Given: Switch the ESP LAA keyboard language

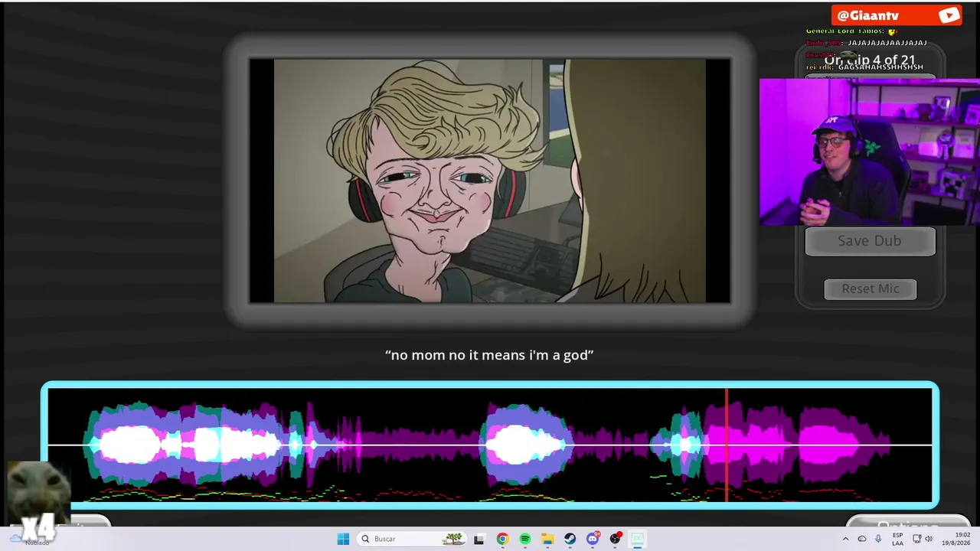Looking at the screenshot, I should point(897,539).
